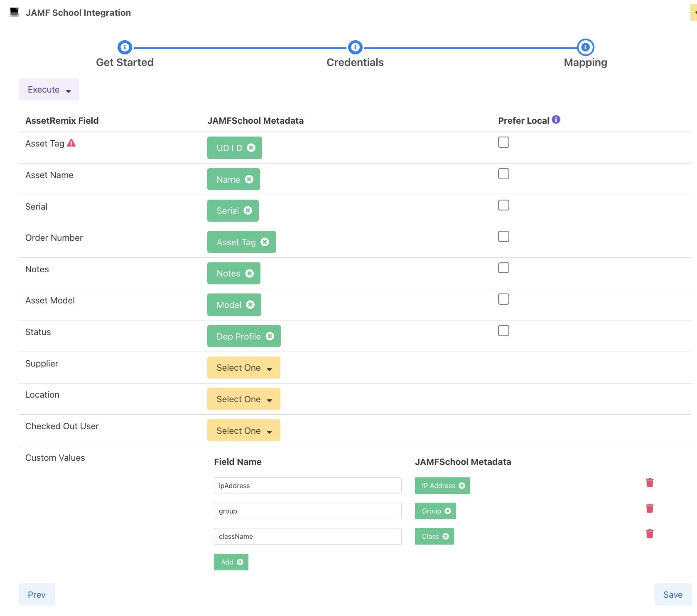Delete the className custom value row
Image resolution: width=697 pixels, height=616 pixels.
(x=650, y=534)
